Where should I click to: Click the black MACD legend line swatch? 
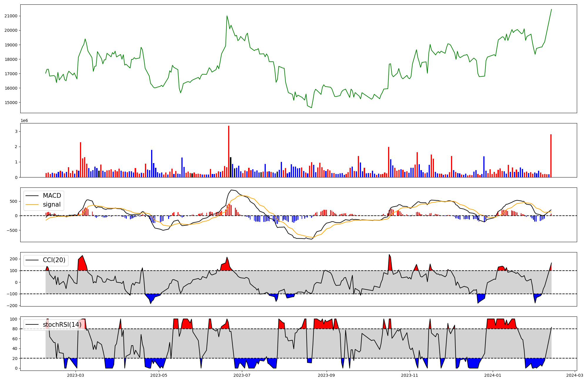point(32,196)
